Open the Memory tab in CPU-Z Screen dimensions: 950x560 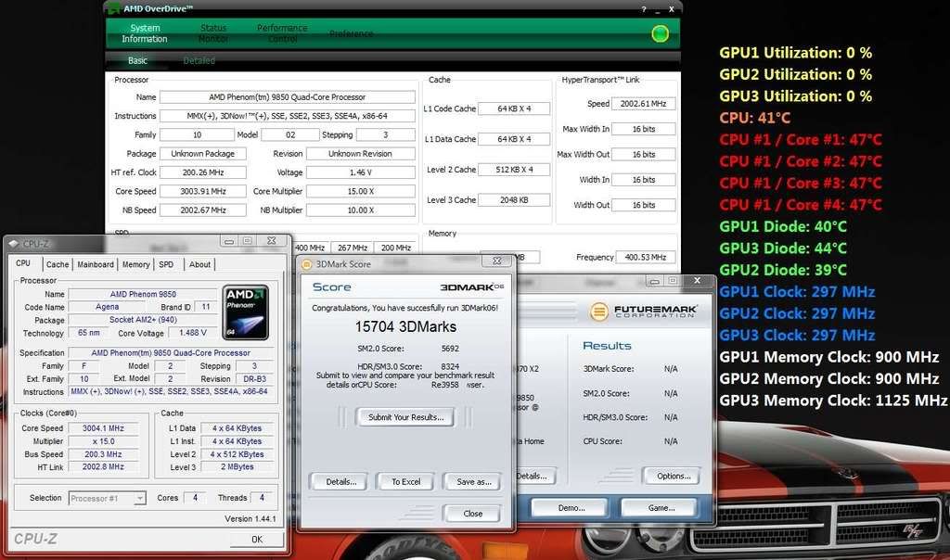tap(135, 264)
